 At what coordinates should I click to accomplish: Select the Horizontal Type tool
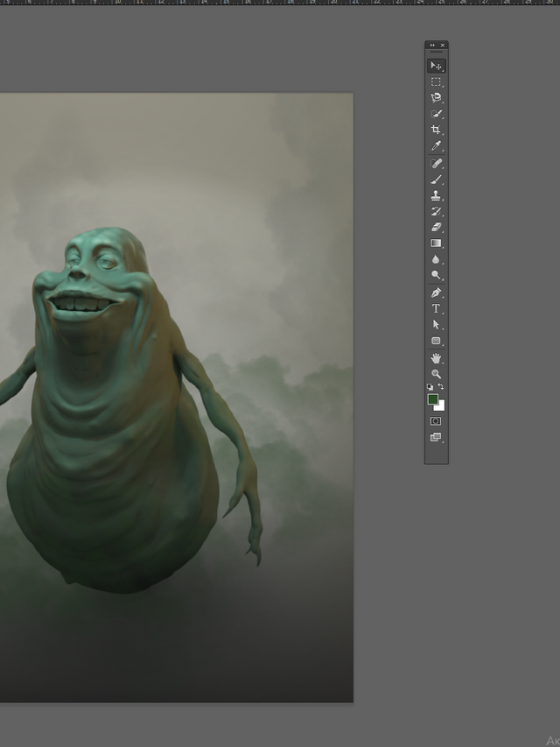click(x=437, y=309)
